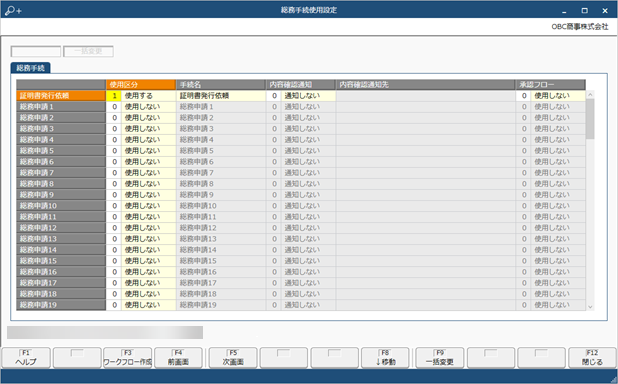The image size is (618, 384).
Task: Click 内容確認通知 value 0 in 証明書発行依頼 row
Action: [274, 95]
